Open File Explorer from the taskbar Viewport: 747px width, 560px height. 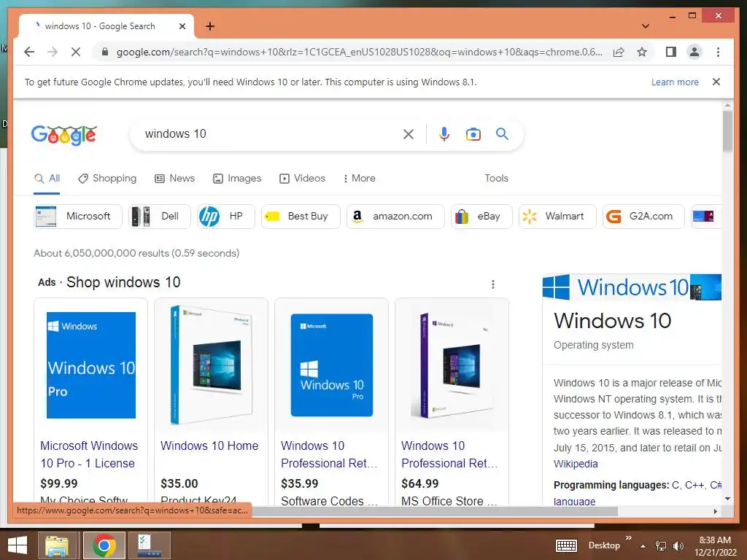coord(57,545)
